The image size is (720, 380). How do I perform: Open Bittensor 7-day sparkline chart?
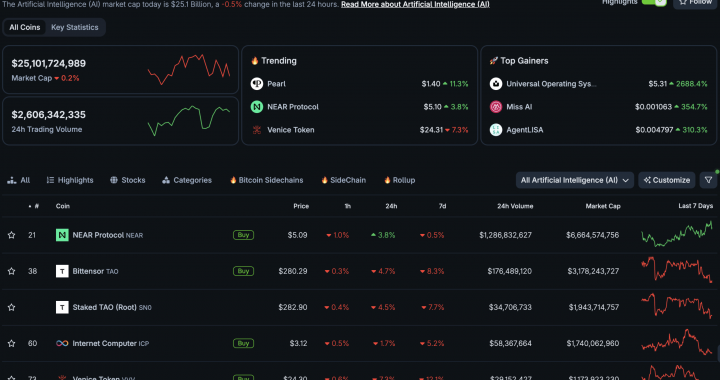(677, 269)
